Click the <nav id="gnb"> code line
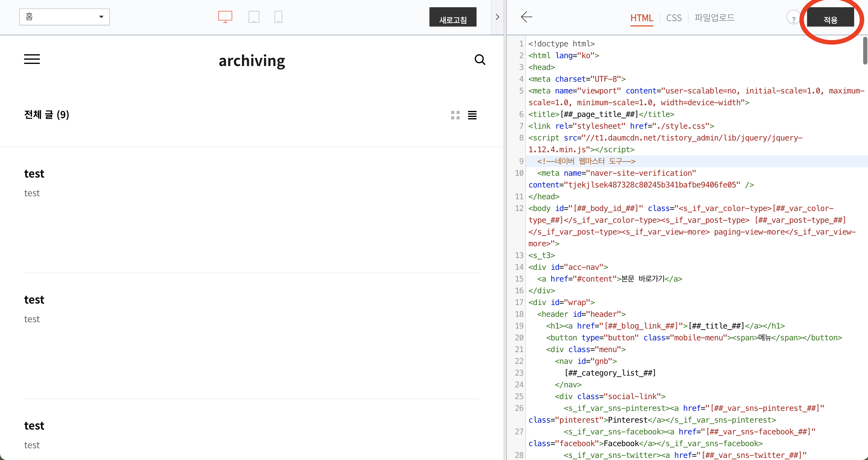This screenshot has height=460, width=868. point(586,361)
